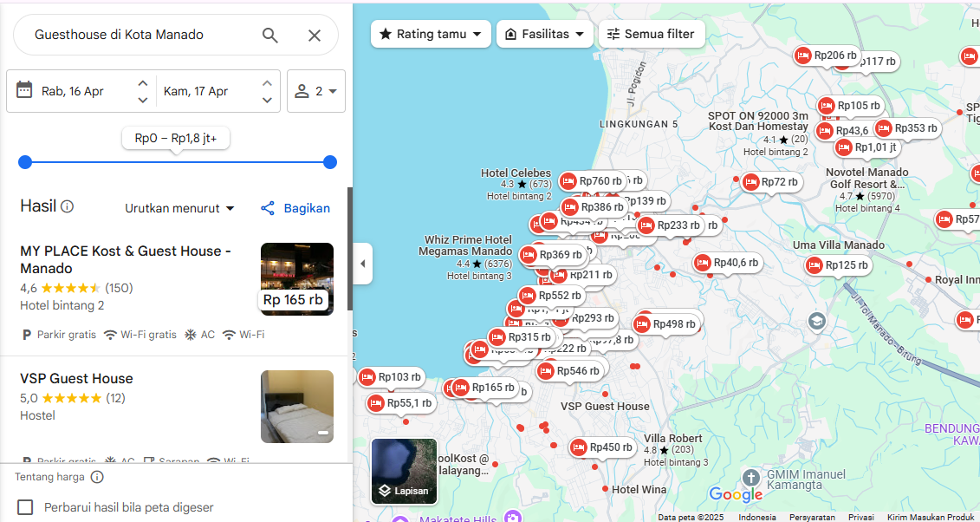Image resolution: width=980 pixels, height=522 pixels.
Task: Open the check-in calendar icon
Action: click(23, 90)
